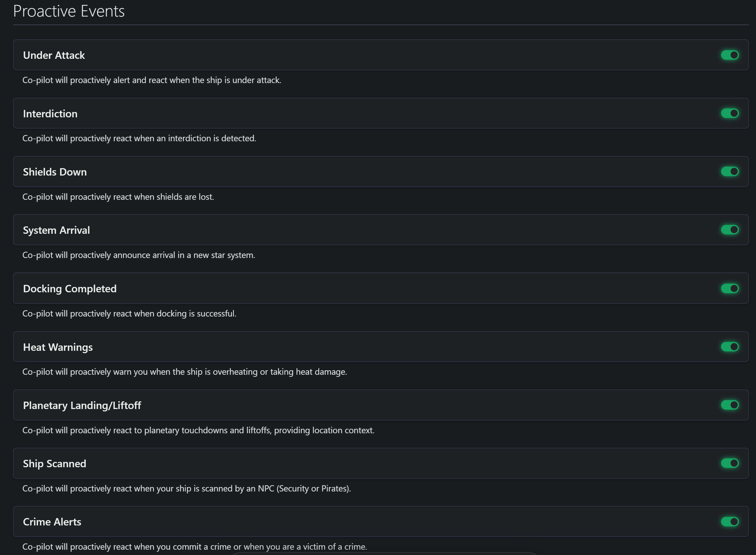Turn off Heat Warnings switch
Image resolution: width=756 pixels, height=555 pixels.
click(x=730, y=347)
